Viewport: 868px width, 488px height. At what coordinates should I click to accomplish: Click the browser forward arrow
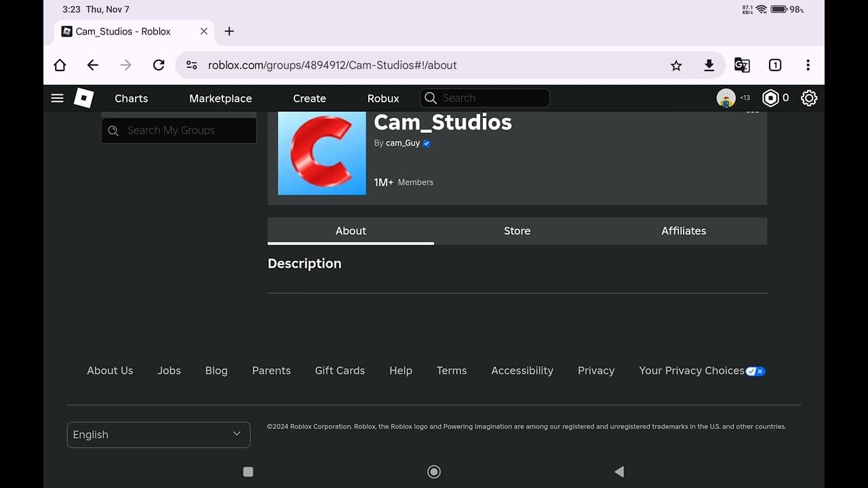[x=125, y=65]
